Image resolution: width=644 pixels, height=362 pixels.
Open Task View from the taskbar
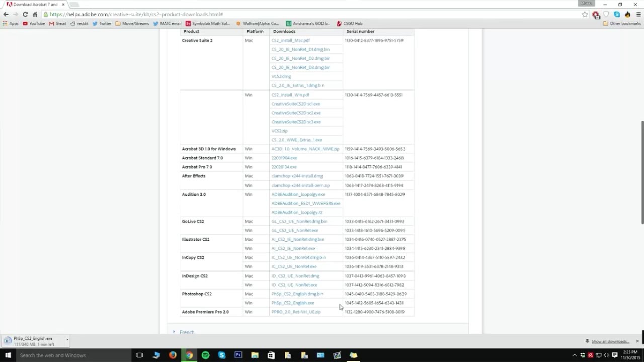pos(139,355)
